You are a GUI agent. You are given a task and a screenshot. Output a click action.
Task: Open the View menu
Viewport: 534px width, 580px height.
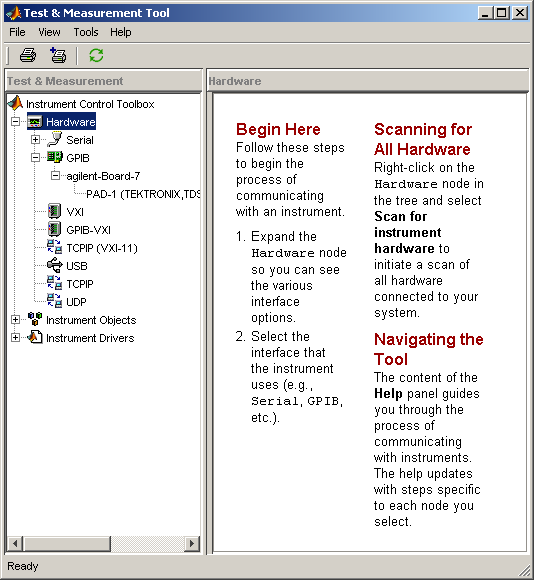click(49, 32)
